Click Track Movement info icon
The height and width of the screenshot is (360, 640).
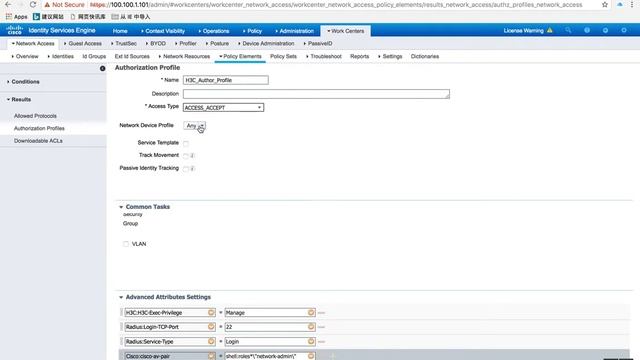click(x=192, y=156)
